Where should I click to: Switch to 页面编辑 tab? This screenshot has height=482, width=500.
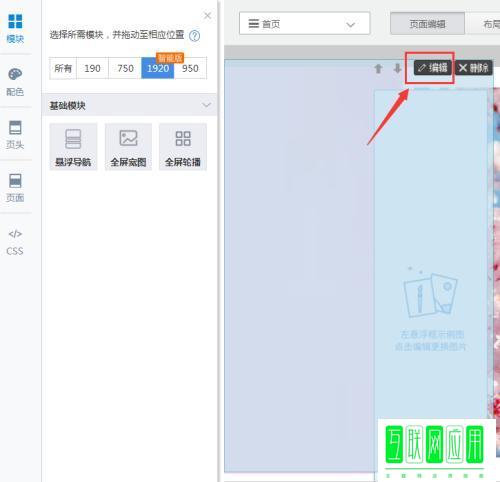click(427, 24)
